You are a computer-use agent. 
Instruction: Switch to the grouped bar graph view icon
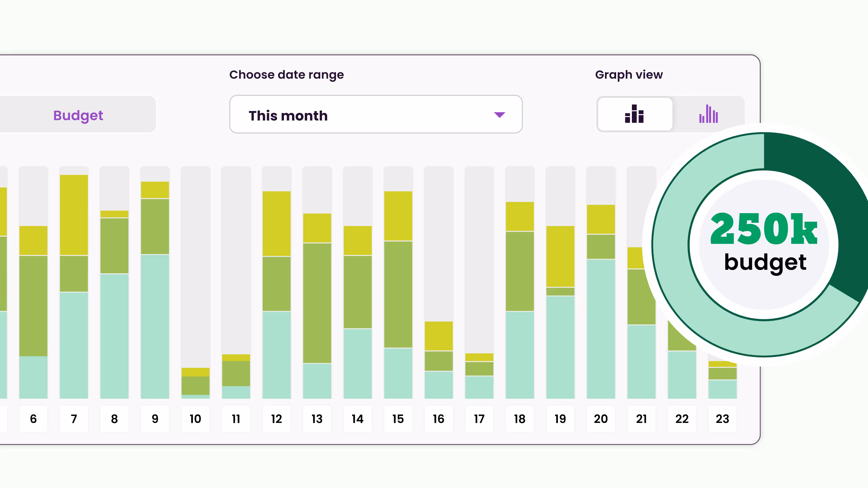[708, 114]
